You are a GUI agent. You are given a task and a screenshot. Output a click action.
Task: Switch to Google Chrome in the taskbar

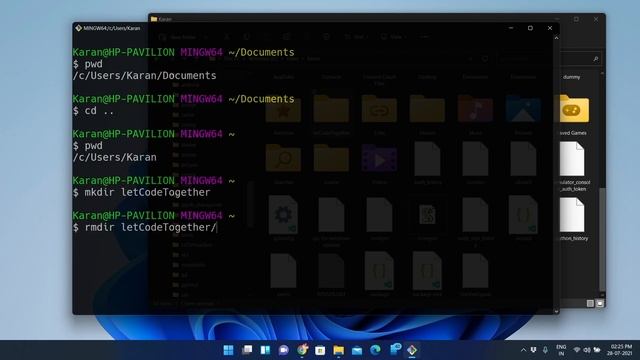tap(302, 350)
